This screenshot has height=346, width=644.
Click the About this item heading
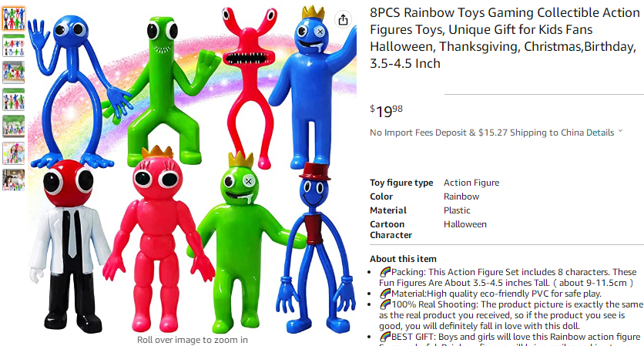pos(403,259)
